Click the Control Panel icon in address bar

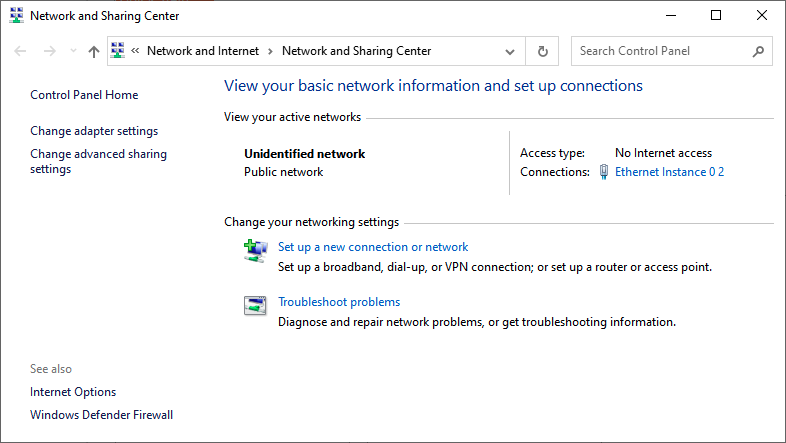tap(118, 51)
